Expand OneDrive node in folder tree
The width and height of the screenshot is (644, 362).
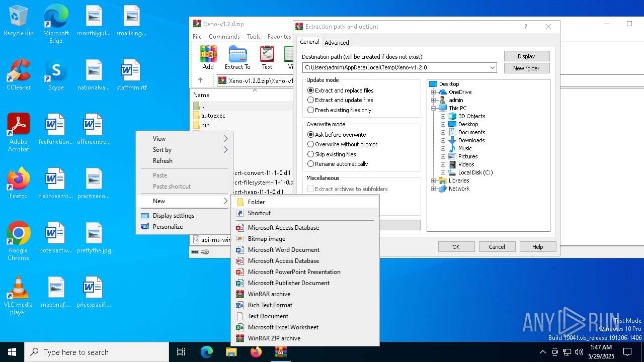[433, 92]
